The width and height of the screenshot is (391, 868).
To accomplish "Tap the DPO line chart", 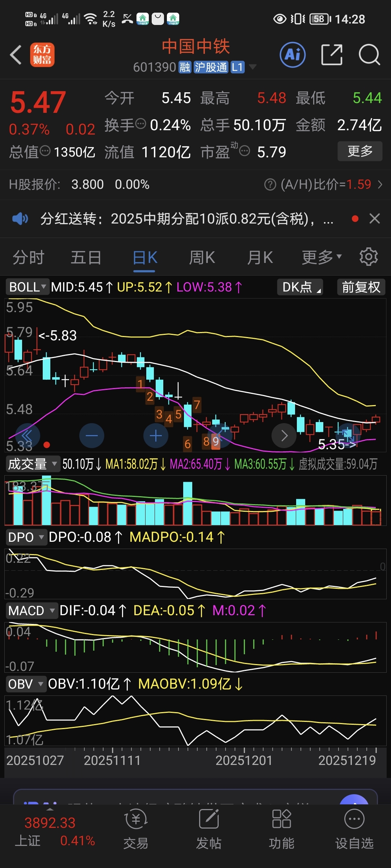I will coord(195,574).
